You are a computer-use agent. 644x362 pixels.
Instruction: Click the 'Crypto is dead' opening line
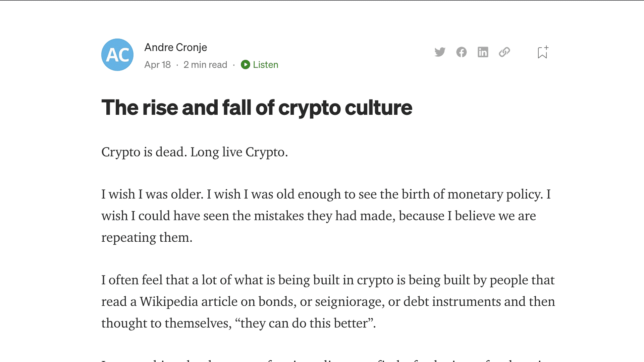[195, 152]
